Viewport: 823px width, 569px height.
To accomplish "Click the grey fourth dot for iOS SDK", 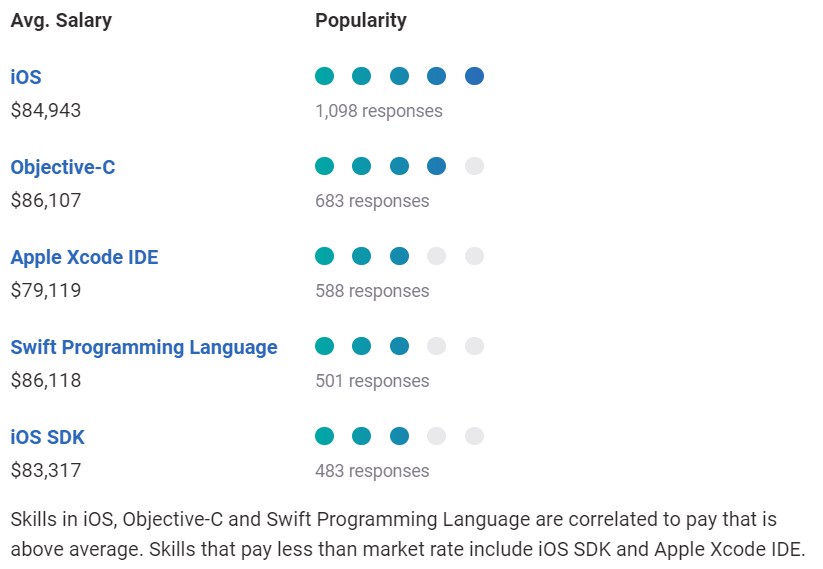I will (x=437, y=436).
